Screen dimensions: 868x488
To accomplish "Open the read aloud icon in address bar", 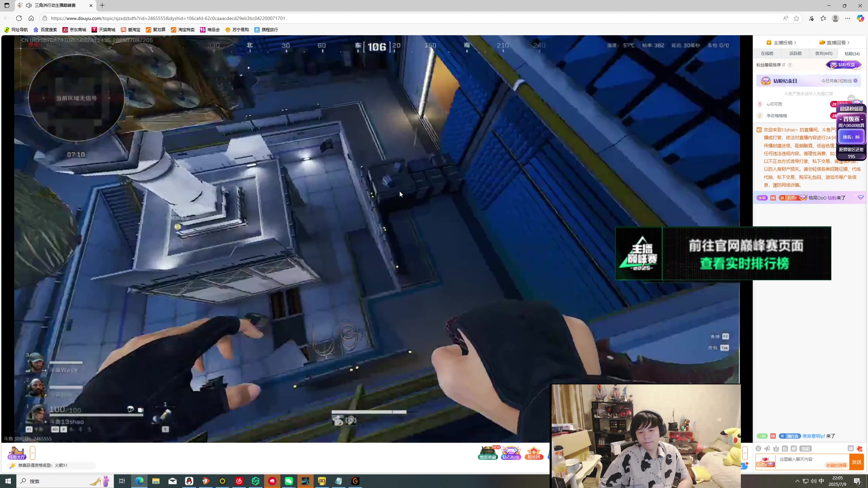I will [x=785, y=18].
